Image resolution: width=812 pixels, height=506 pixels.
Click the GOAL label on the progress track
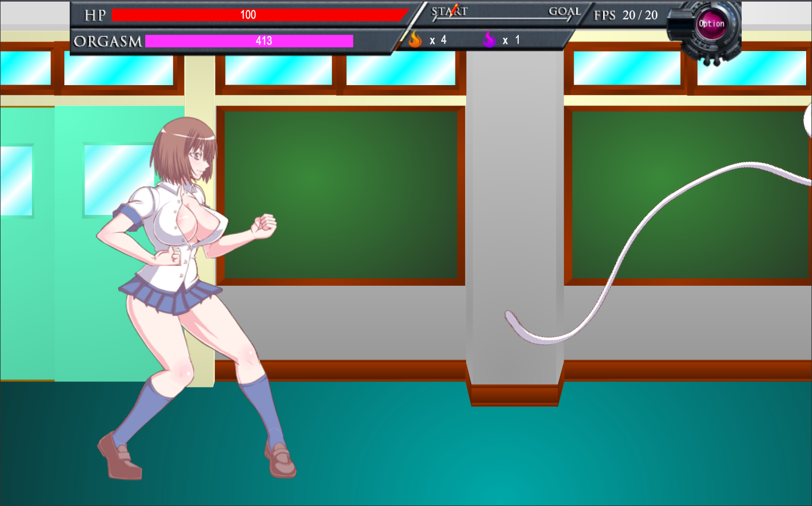pos(564,11)
